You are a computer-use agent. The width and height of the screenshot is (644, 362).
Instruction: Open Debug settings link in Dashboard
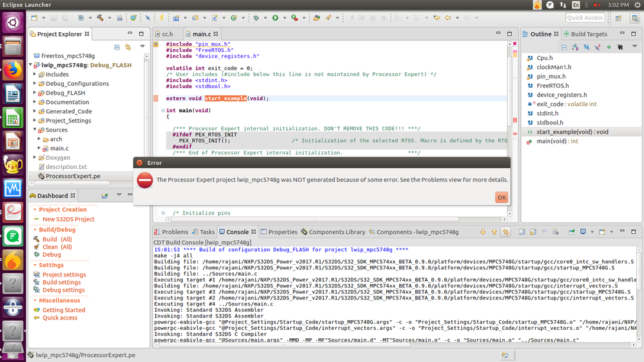[64, 290]
